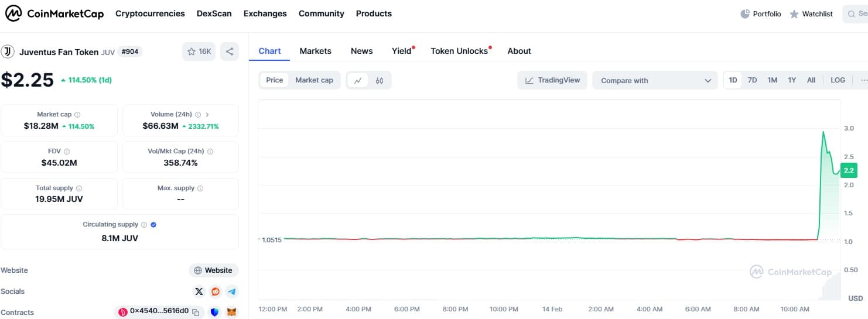Select the 1D time range
This screenshot has height=319, width=868.
(x=733, y=80)
